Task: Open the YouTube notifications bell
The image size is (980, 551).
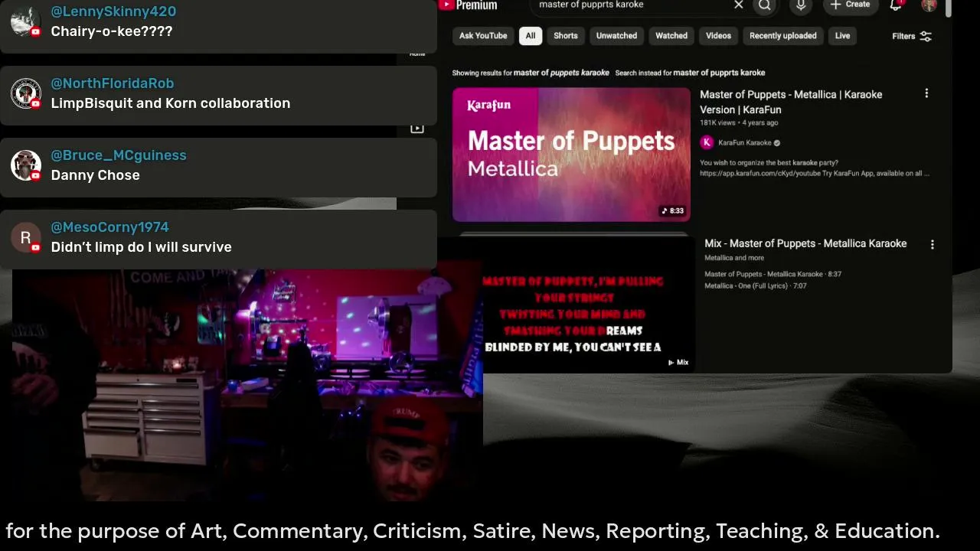Action: [x=896, y=5]
